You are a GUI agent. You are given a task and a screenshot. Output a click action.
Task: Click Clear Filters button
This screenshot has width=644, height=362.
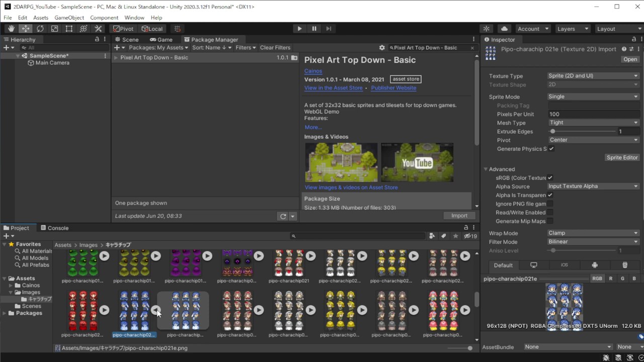click(x=275, y=48)
